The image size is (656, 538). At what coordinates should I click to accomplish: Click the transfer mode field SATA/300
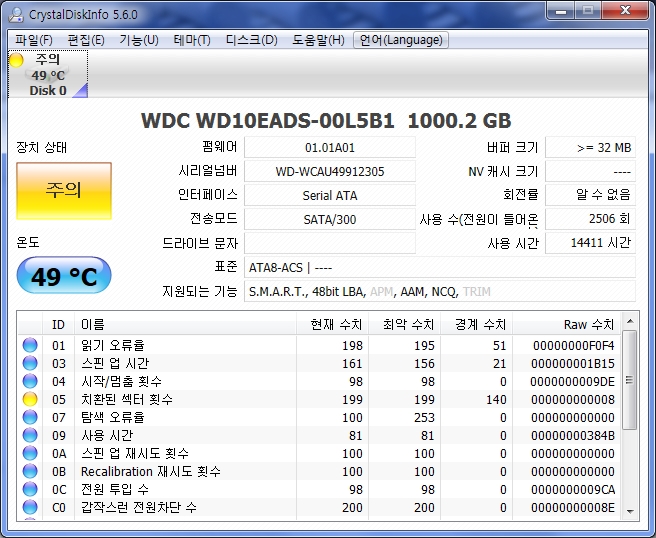[x=330, y=219]
